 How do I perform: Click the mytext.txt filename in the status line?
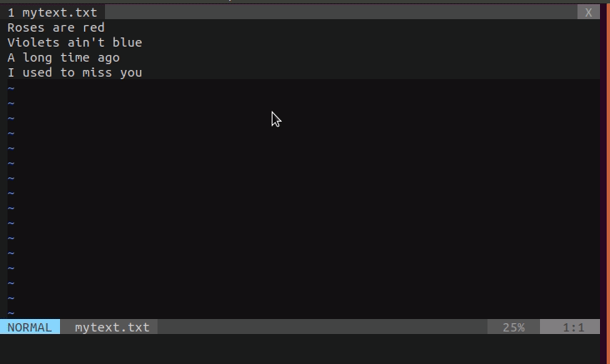click(x=112, y=327)
